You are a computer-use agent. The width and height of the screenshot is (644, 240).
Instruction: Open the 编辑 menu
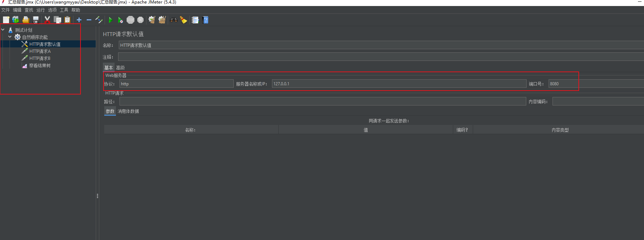click(x=17, y=10)
